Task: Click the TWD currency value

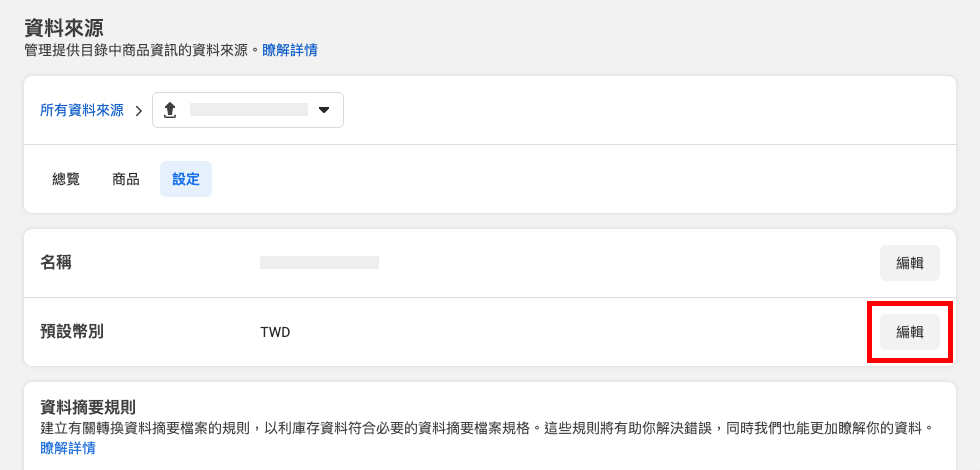Action: point(275,332)
